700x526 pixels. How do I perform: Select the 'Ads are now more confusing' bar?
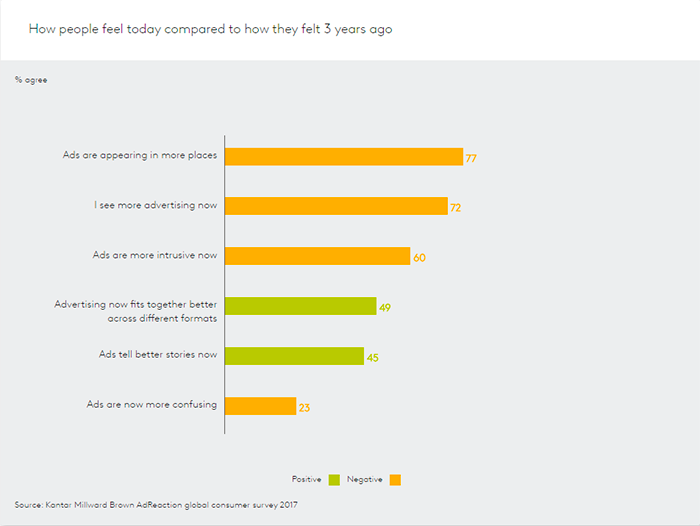coord(260,406)
